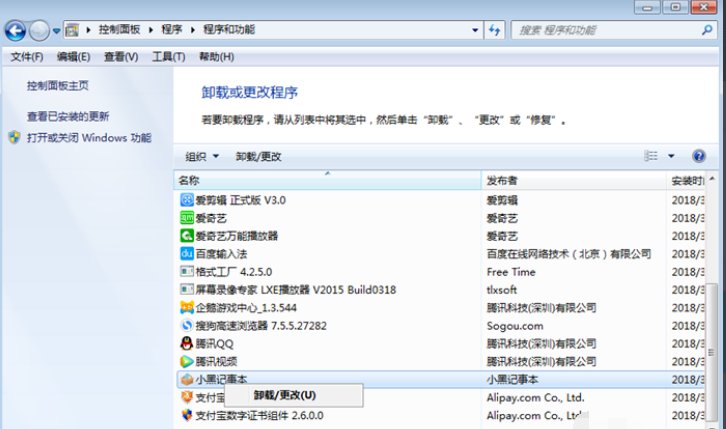
Task: Open the recent pages dropdown arrow
Action: 56,31
